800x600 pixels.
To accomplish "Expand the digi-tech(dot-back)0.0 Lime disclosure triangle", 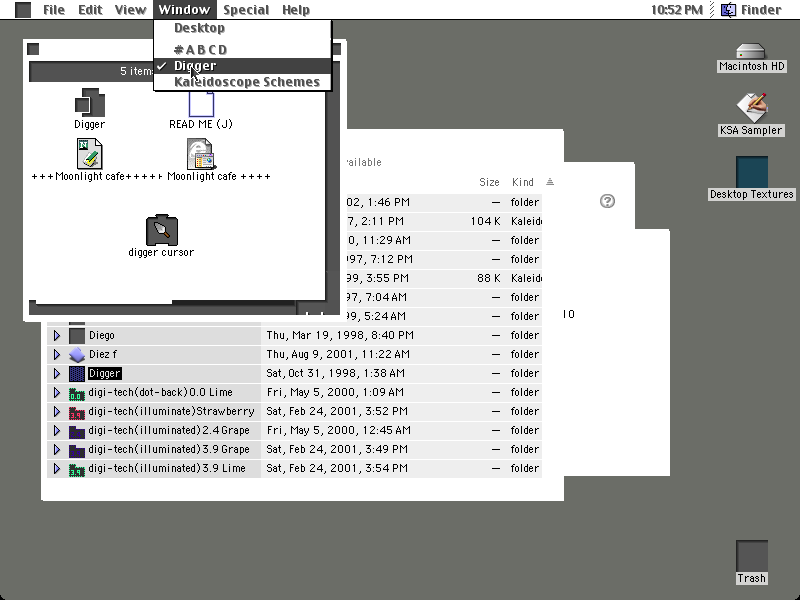I will coord(57,392).
